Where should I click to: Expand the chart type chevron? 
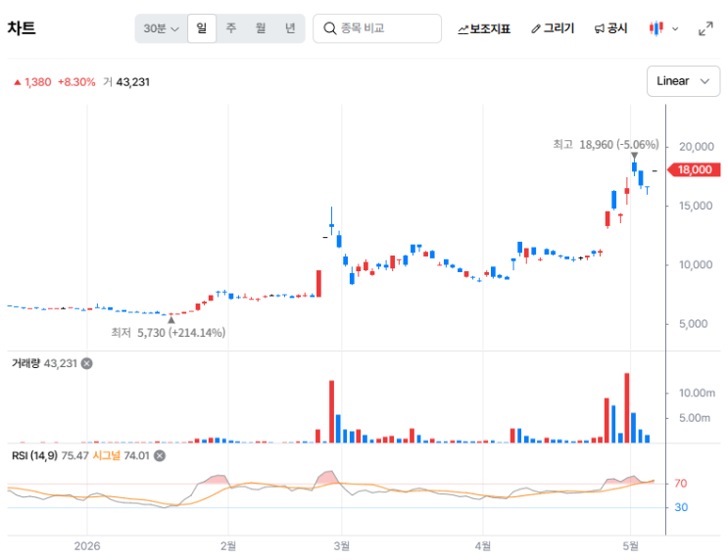[x=675, y=28]
